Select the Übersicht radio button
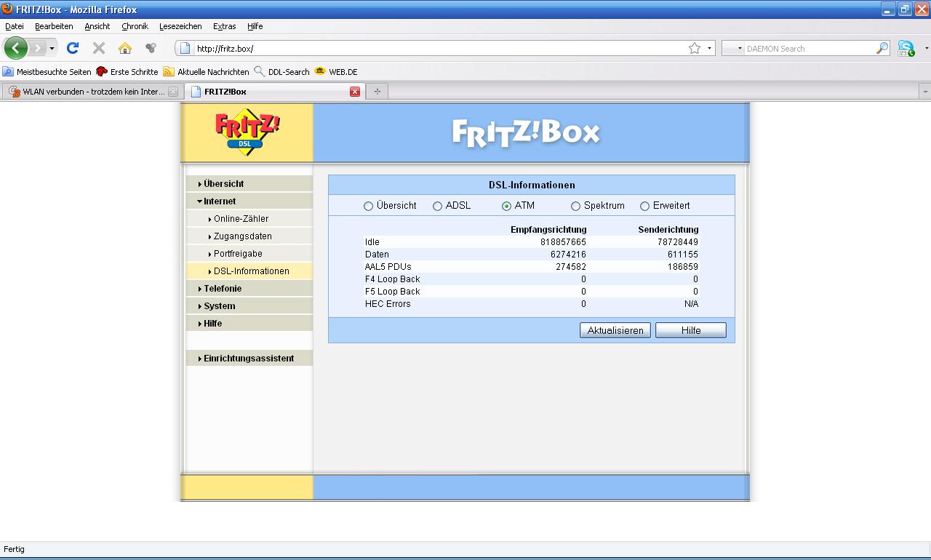The height and width of the screenshot is (560, 931). (368, 207)
